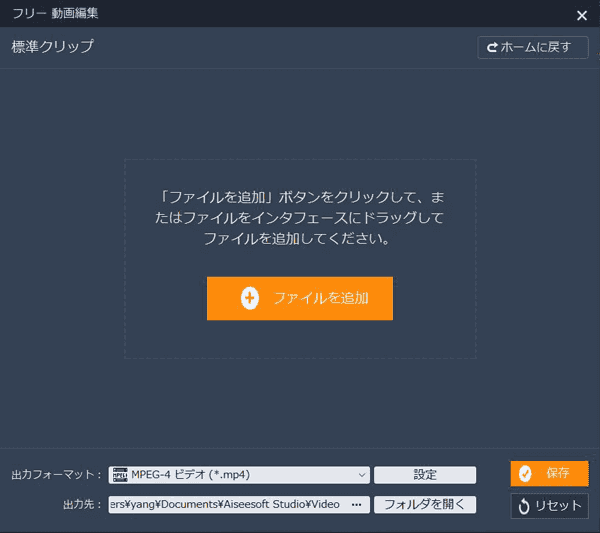Click 標準クリップ heading text
Image resolution: width=600 pixels, height=533 pixels.
(x=52, y=46)
